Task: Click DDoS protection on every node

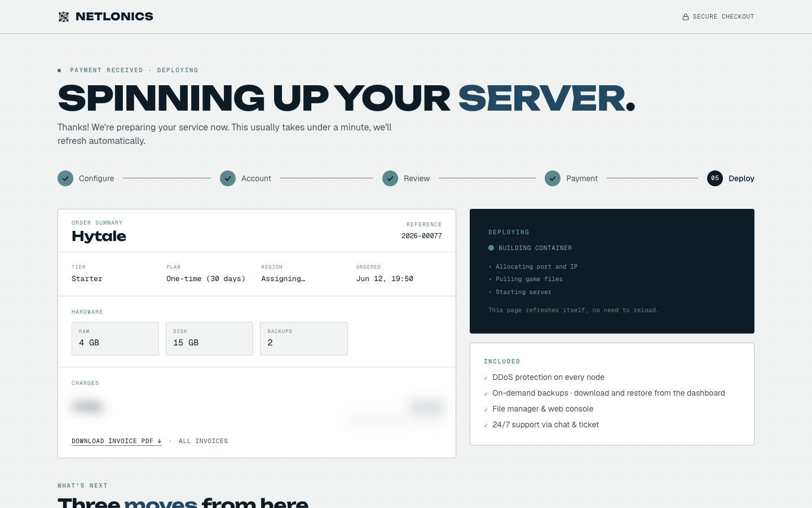Action: pos(548,378)
